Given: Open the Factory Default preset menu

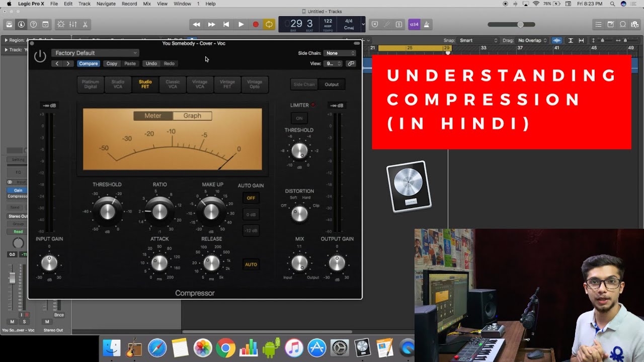Looking at the screenshot, I should tap(95, 53).
